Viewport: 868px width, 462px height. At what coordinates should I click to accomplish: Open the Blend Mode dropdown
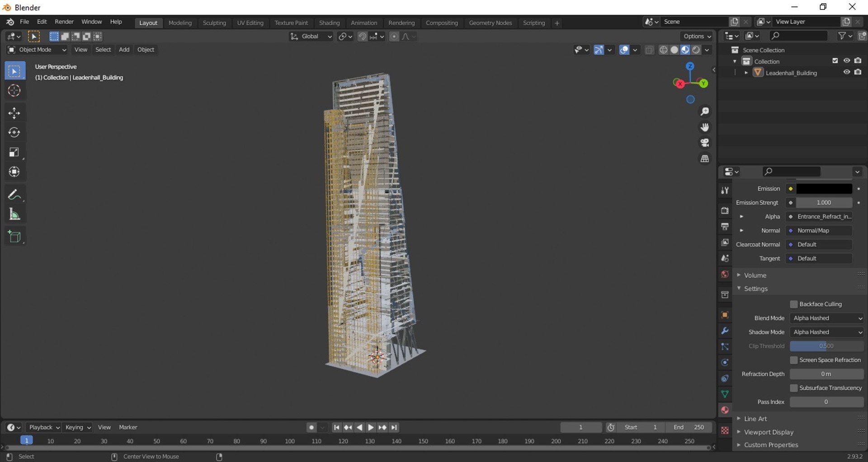pos(827,318)
